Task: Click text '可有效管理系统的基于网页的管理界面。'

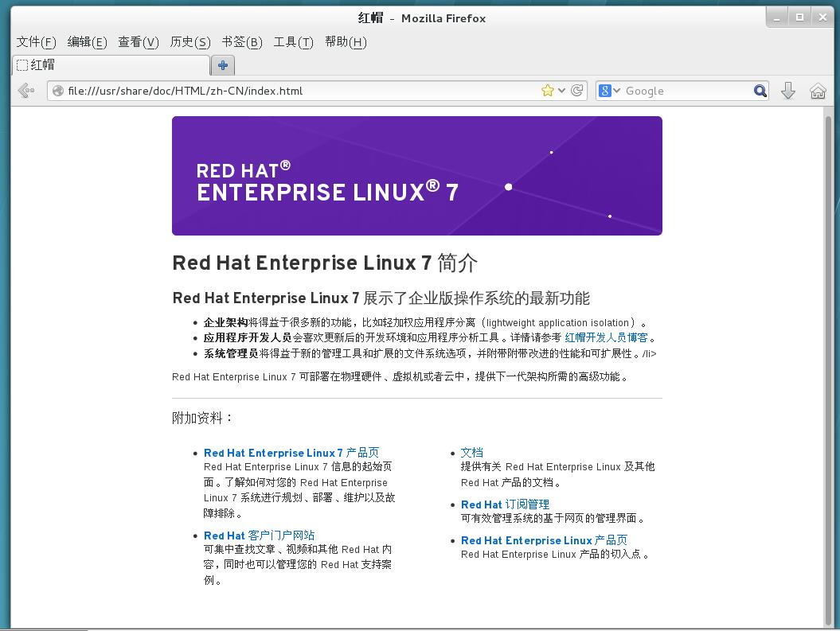Action: click(553, 519)
